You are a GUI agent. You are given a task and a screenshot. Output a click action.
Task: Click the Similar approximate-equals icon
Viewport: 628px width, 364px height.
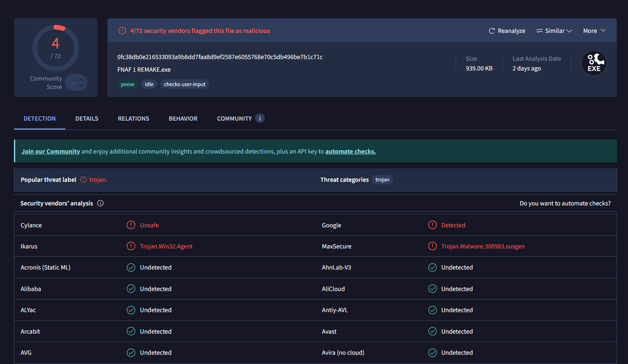click(539, 31)
